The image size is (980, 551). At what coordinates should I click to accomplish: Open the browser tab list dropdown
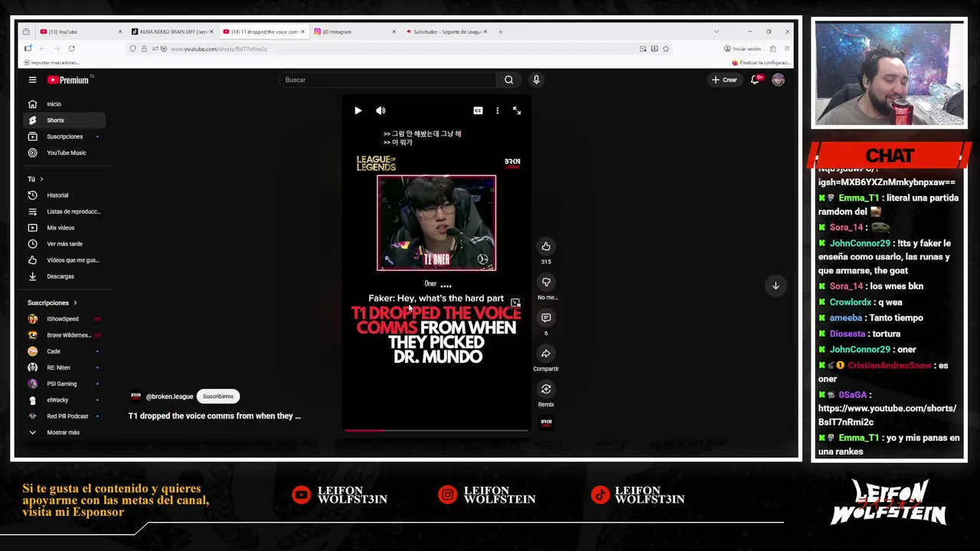click(x=716, y=31)
